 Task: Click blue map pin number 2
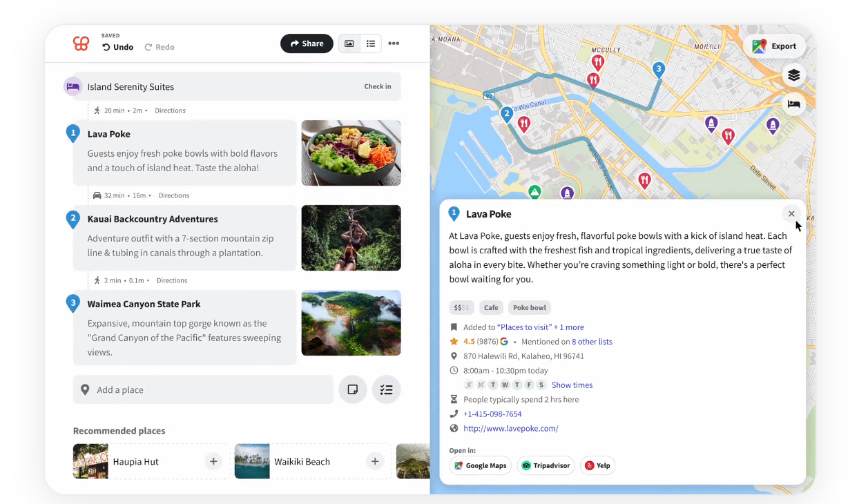pos(507,115)
